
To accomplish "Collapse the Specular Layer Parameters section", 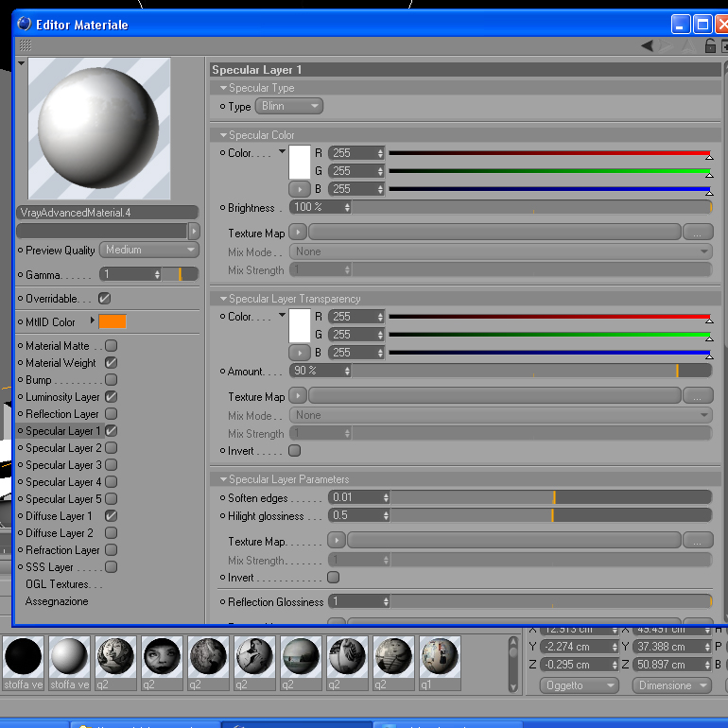I will tap(224, 479).
